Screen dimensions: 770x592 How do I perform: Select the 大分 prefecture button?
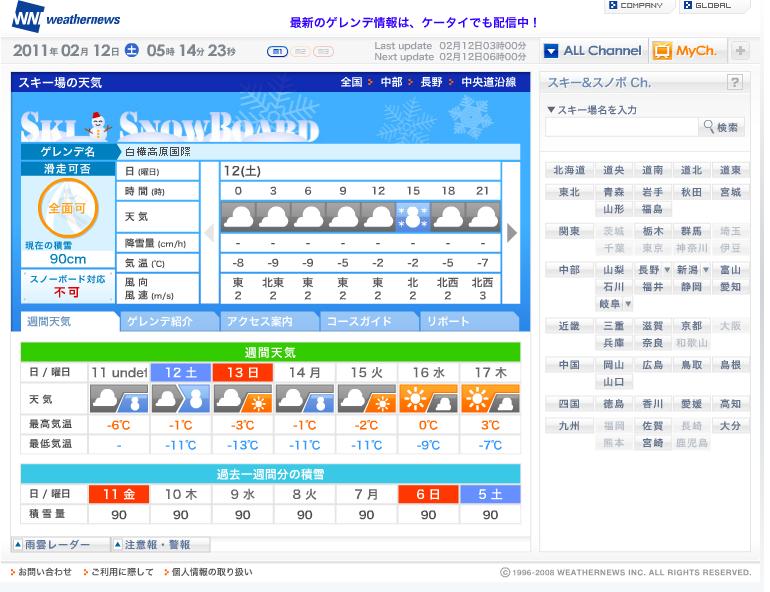click(x=730, y=426)
